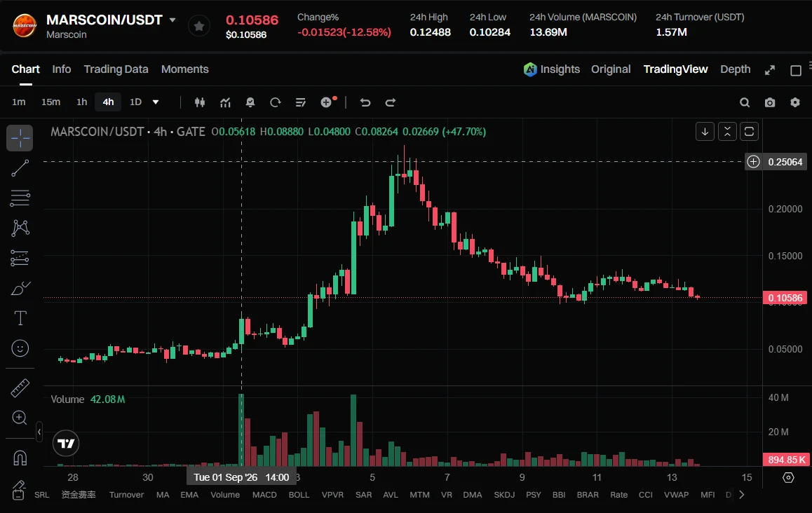This screenshot has height=513, width=812.
Task: Select the trend line drawing tool
Action: click(20, 168)
